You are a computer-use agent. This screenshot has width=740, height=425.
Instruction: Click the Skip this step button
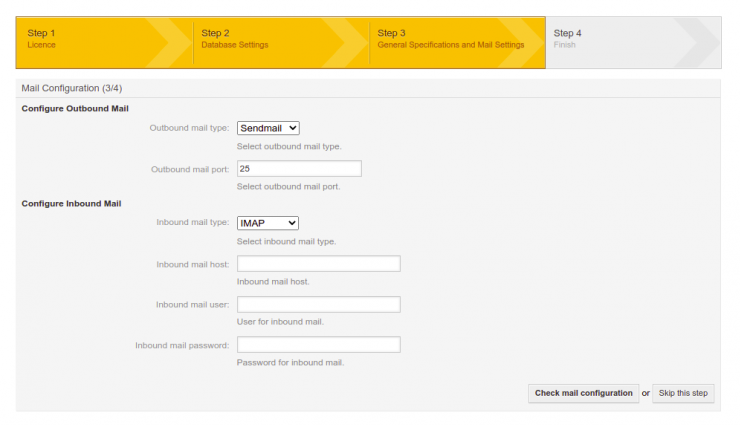pyautogui.click(x=683, y=393)
